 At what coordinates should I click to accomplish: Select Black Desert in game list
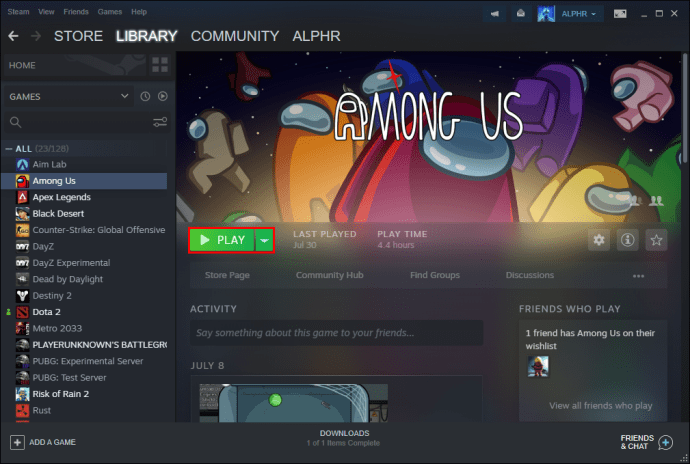click(x=84, y=214)
